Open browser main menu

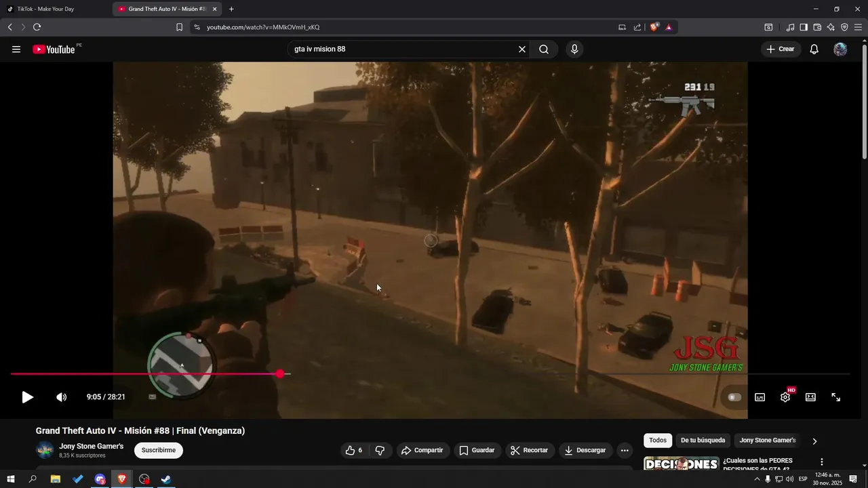[858, 27]
